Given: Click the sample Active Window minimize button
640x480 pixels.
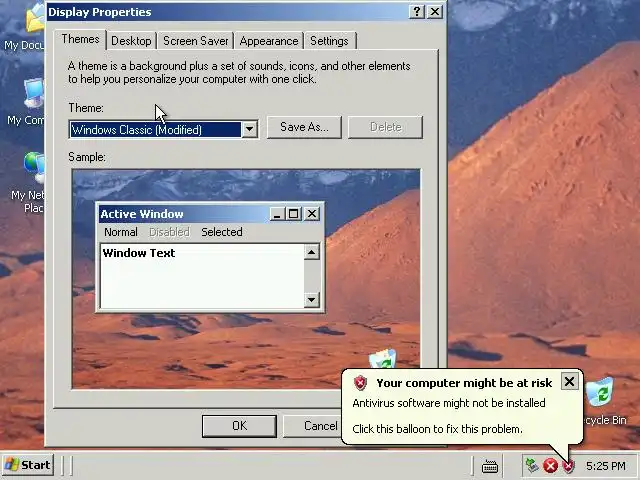Looking at the screenshot, I should click(277, 214).
